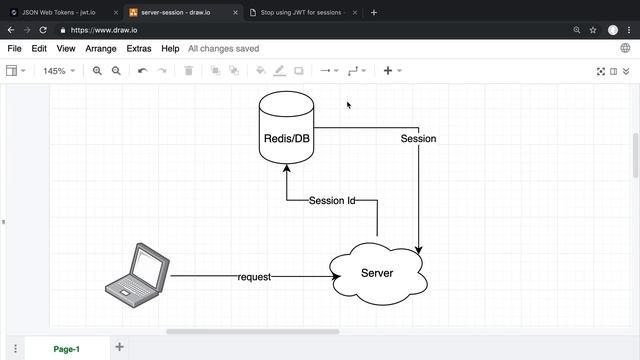640x360 pixels.
Task: Go back in browser history
Action: pos(11,30)
